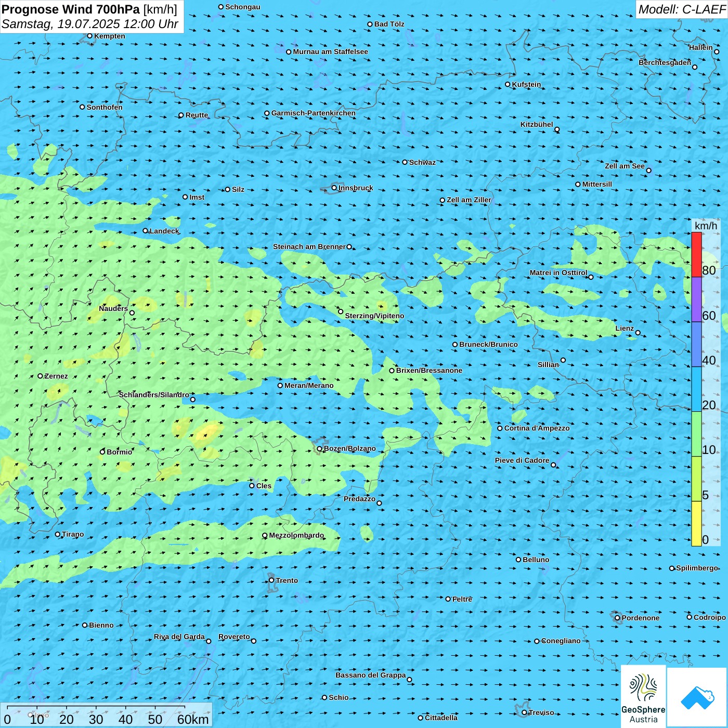
Task: Select the Lienz location marker
Action: [638, 333]
